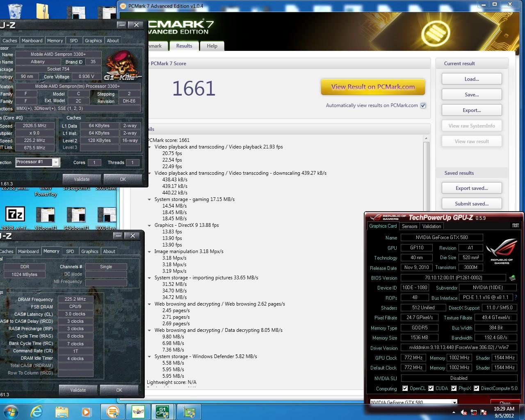Image resolution: width=525 pixels, height=420 pixels.
Task: Open SPD tab in upper CPU-Z window
Action: (x=74, y=41)
